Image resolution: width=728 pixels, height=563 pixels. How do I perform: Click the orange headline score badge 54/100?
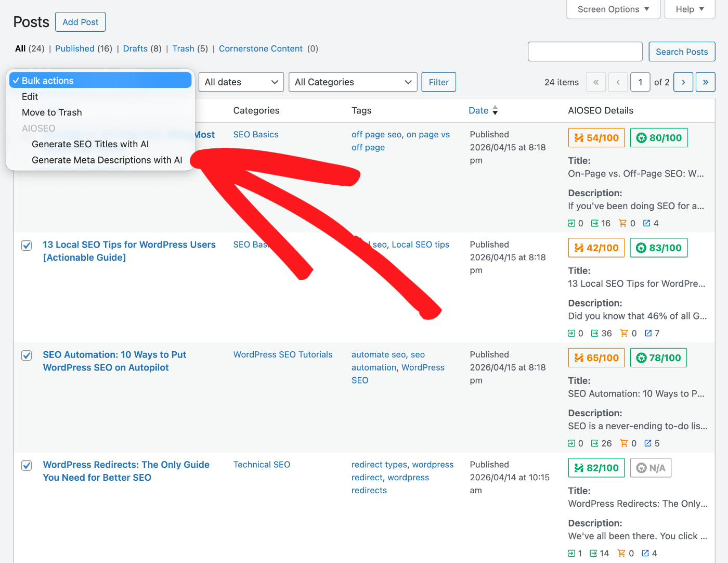click(x=596, y=137)
